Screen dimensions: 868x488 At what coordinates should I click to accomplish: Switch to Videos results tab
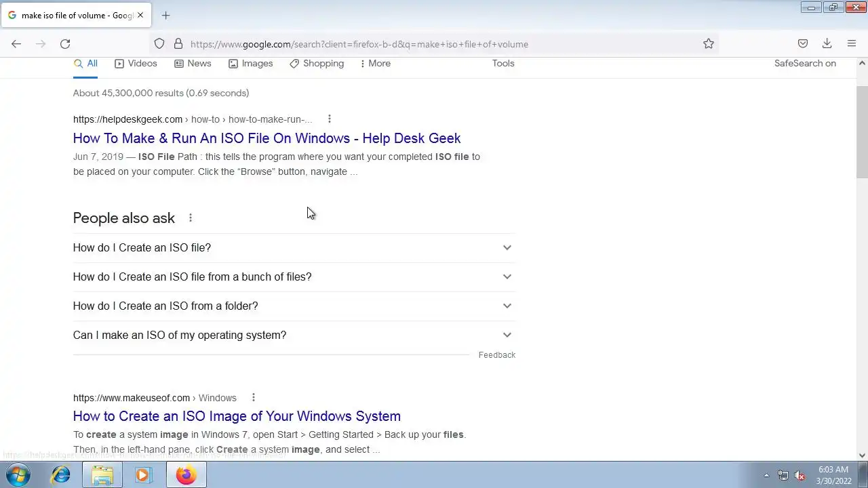[x=136, y=64]
